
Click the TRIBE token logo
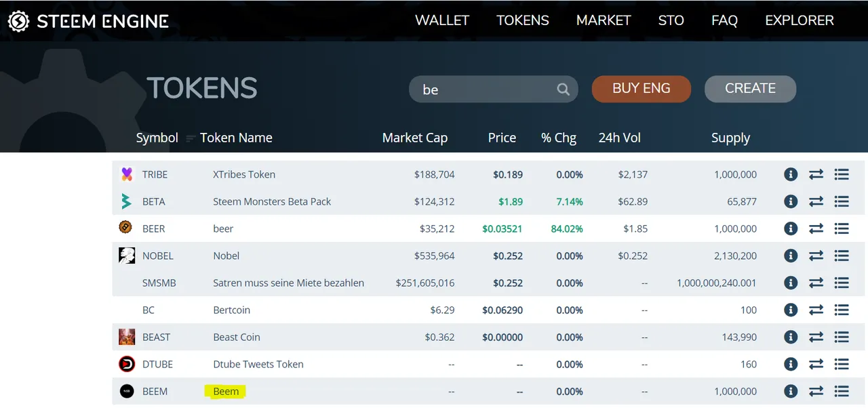pos(127,174)
